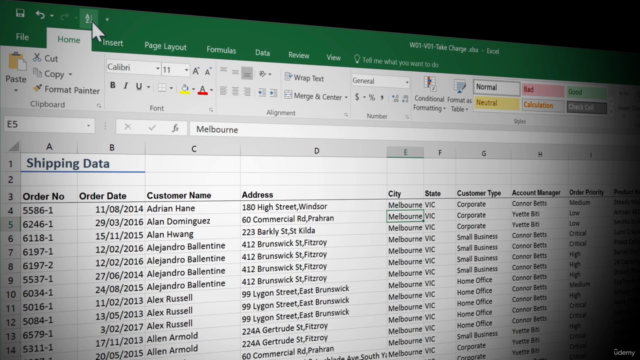Apply the Neutral cell style

496,103
